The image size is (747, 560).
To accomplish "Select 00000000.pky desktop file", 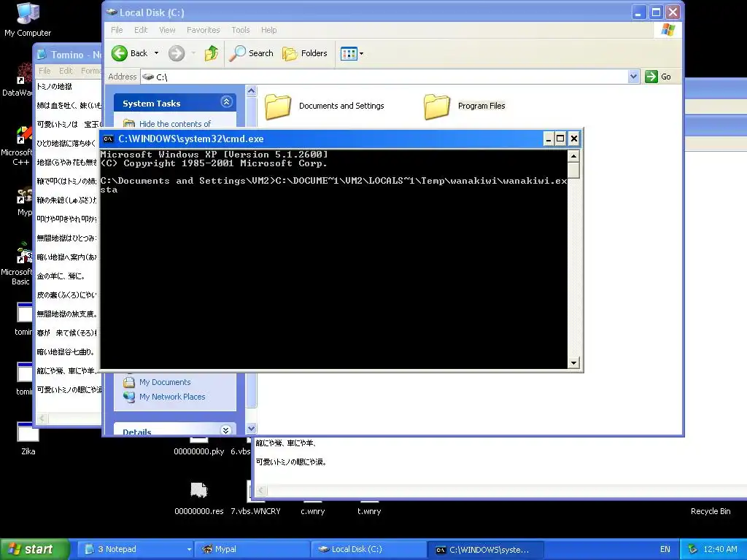I will (x=198, y=446).
